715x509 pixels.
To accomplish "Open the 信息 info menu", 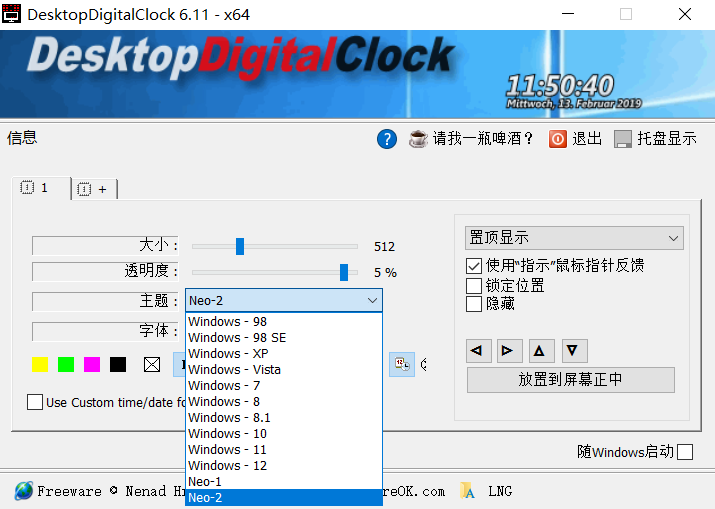I will point(22,138).
